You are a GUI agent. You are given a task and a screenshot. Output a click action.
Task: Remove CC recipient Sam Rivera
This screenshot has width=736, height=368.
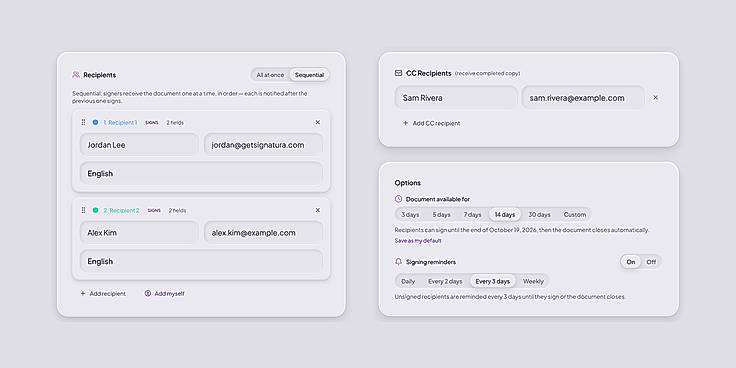tap(656, 98)
